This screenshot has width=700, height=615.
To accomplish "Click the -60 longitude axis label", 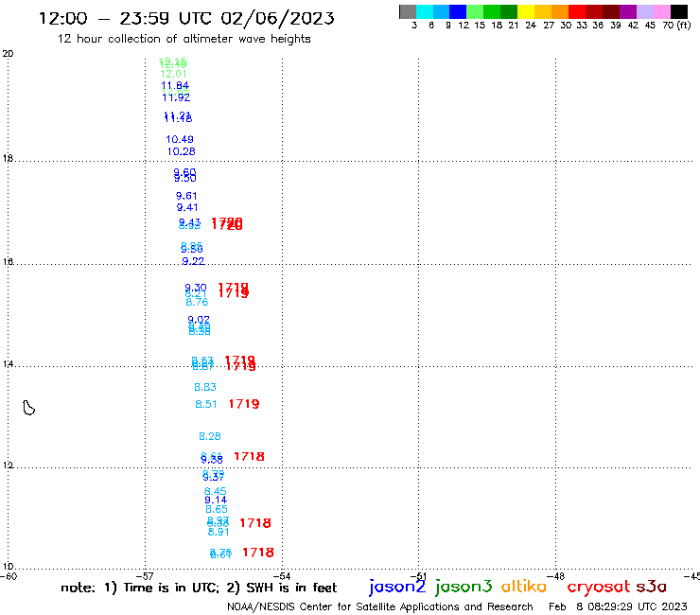I will click(x=9, y=576).
